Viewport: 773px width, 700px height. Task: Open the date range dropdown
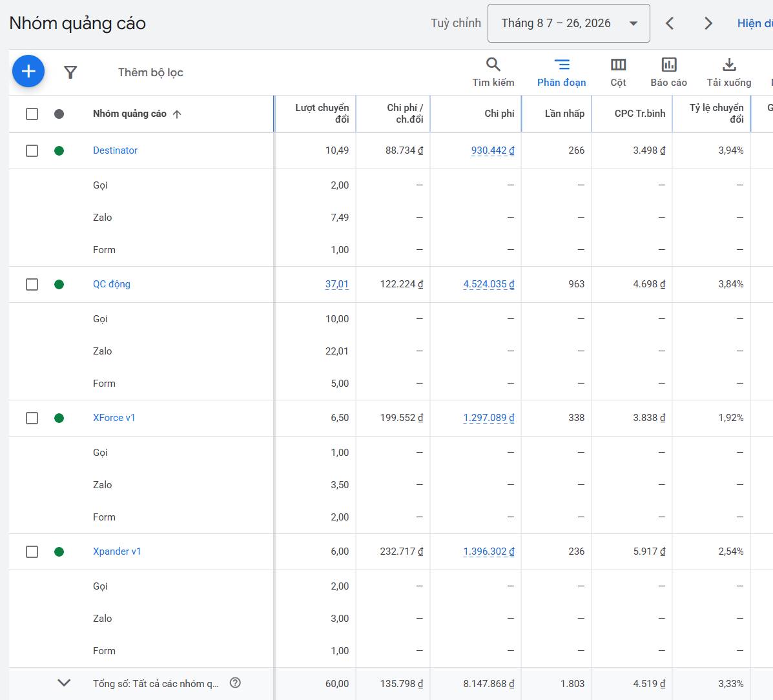568,23
